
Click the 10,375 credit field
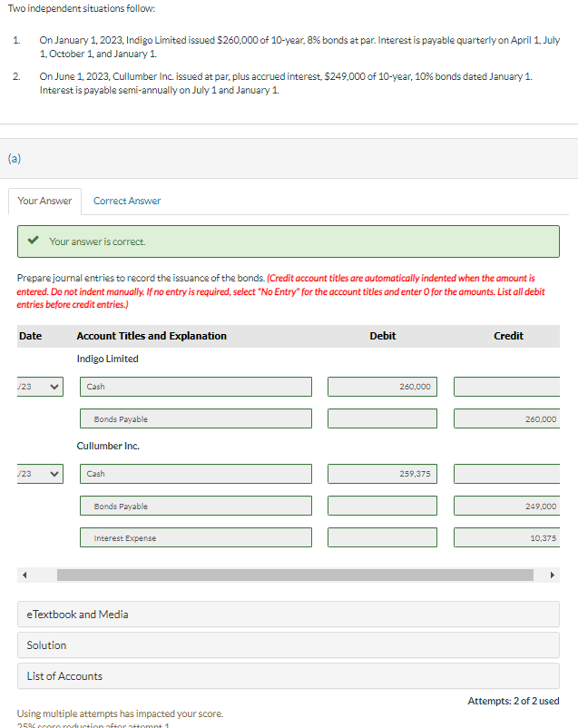pos(507,537)
